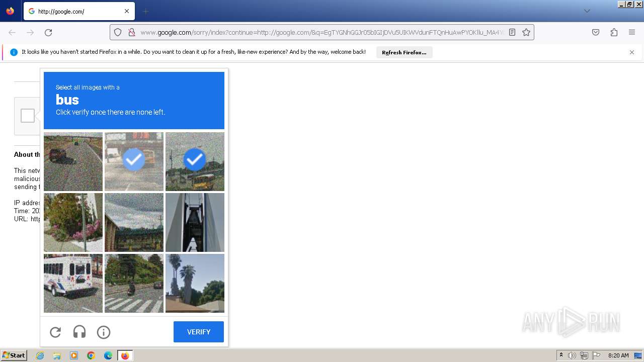This screenshot has width=644, height=362.
Task: Deselect the checked top-middle bus tile
Action: click(134, 161)
